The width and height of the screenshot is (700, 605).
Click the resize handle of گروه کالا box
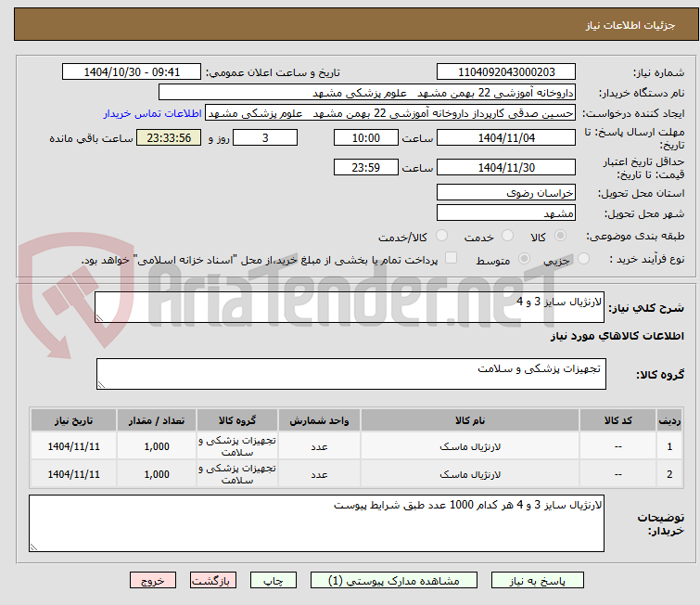[101, 385]
